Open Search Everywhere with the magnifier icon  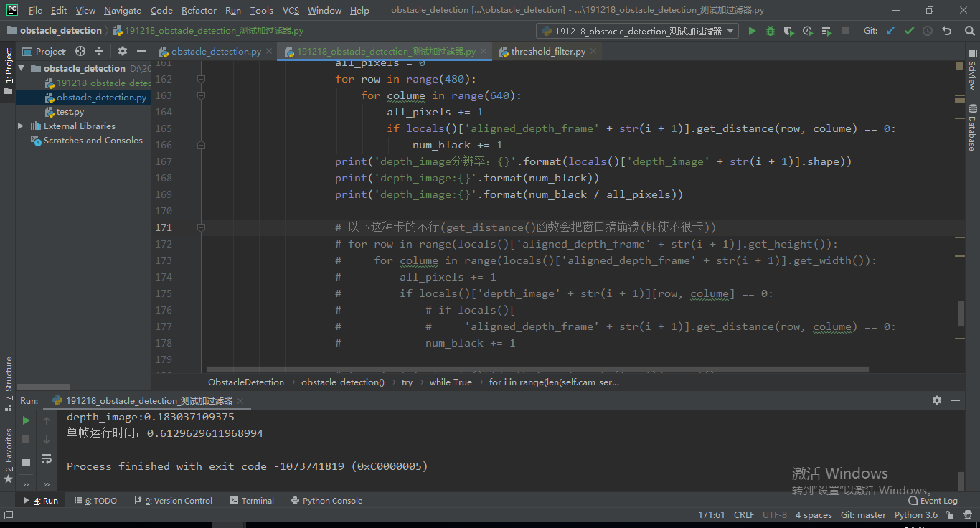[970, 31]
